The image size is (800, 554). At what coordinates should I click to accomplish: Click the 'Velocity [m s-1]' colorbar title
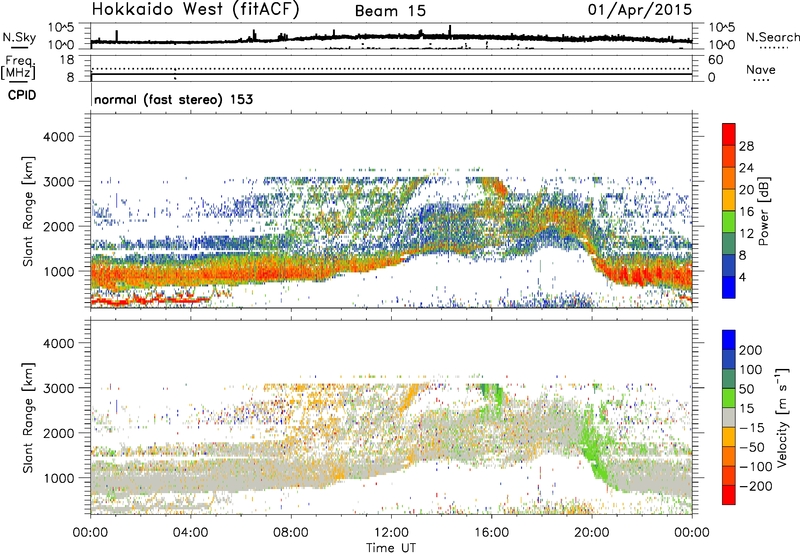click(783, 418)
